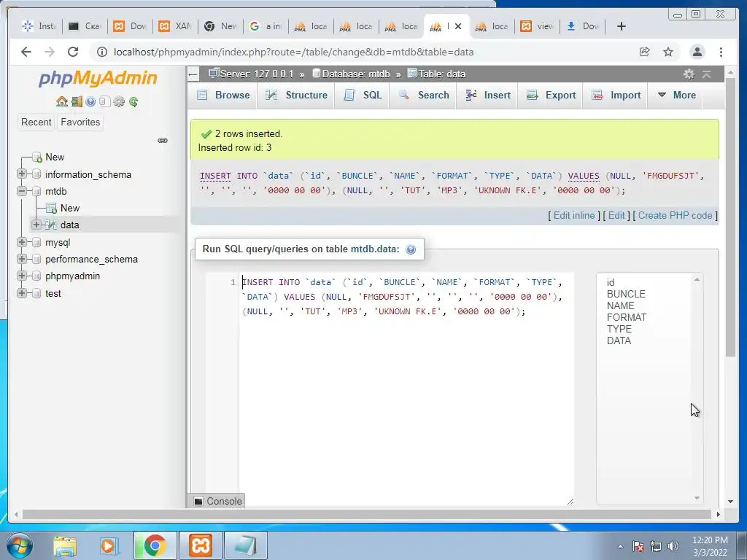This screenshot has height=560, width=747.
Task: Collapse the mtdb database tree
Action: (21, 191)
